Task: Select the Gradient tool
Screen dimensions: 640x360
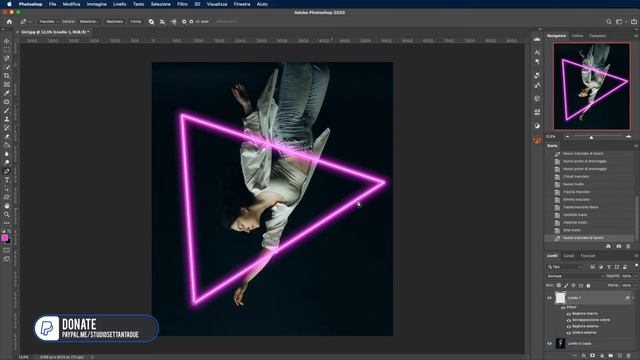Action: pos(7,145)
